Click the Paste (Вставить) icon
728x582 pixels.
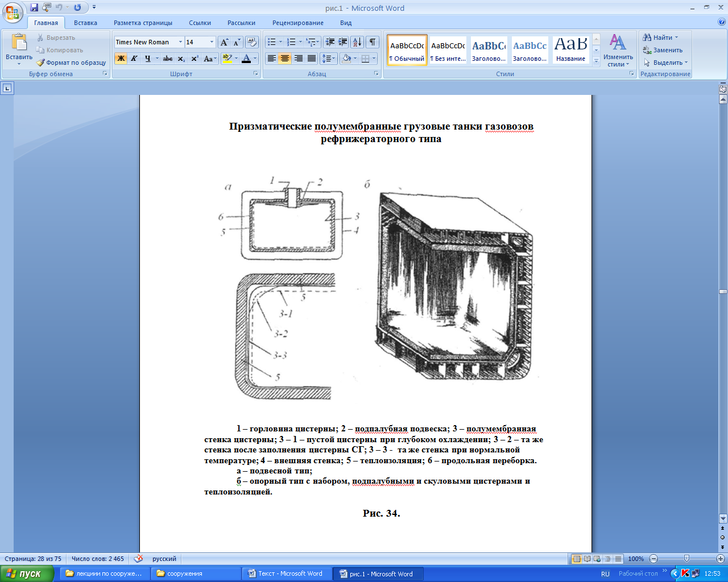click(19, 44)
